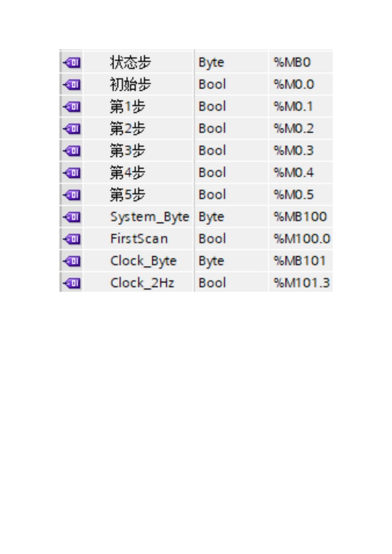Image resolution: width=392 pixels, height=554 pixels.
Task: Select the FirstScan tag name
Action: [139, 239]
